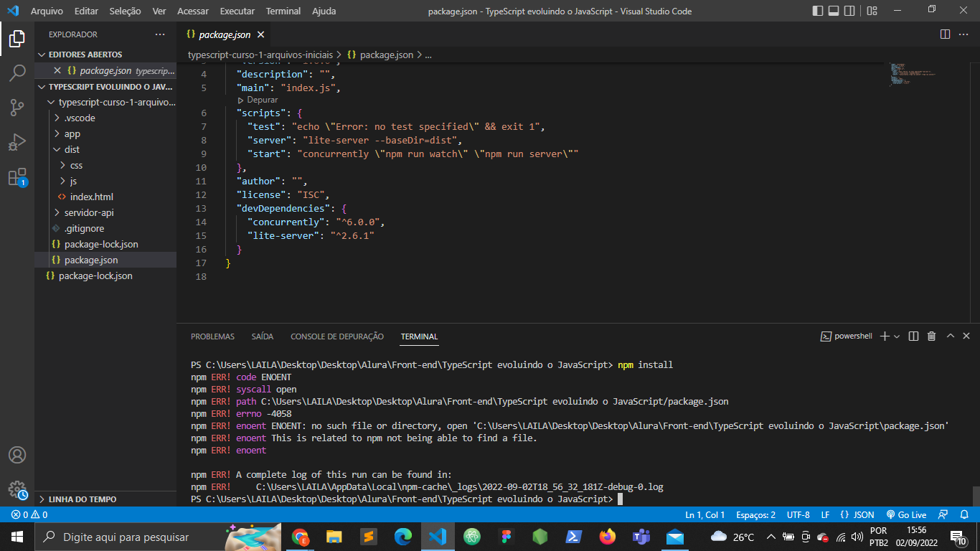Open the Terminal menu
Image resolution: width=980 pixels, height=551 pixels.
(x=283, y=11)
